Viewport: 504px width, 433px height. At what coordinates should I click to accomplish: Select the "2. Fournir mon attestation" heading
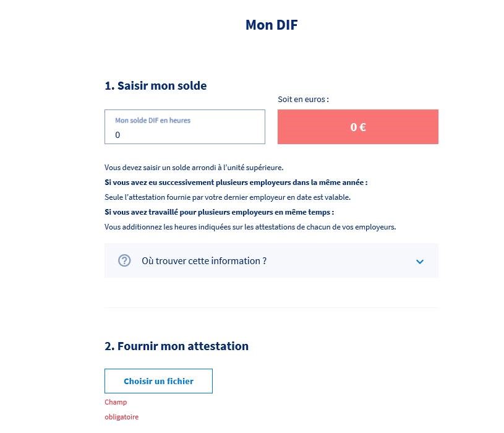[x=176, y=346]
